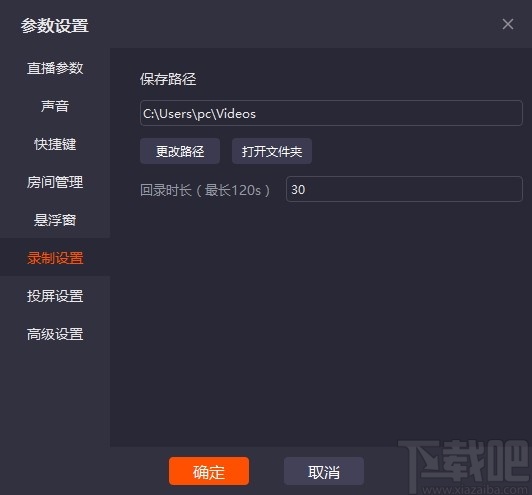Go to 房间管理 settings

(55, 182)
